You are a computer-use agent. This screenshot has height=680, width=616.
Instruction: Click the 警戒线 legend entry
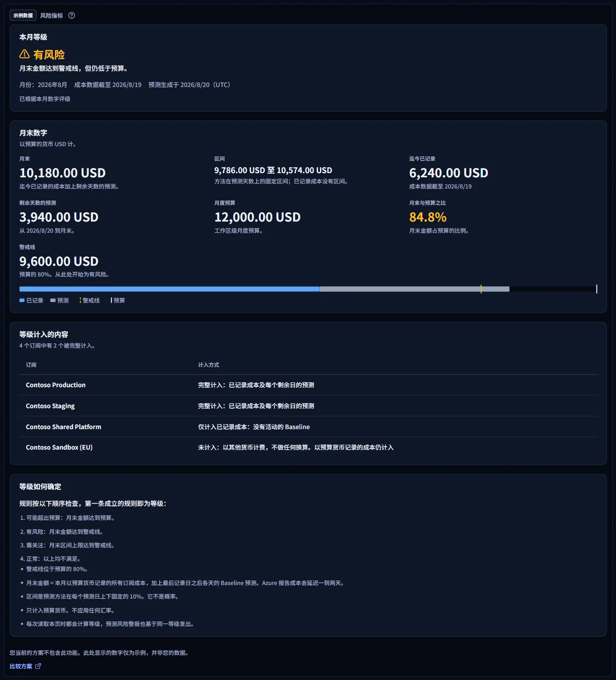pyautogui.click(x=90, y=301)
